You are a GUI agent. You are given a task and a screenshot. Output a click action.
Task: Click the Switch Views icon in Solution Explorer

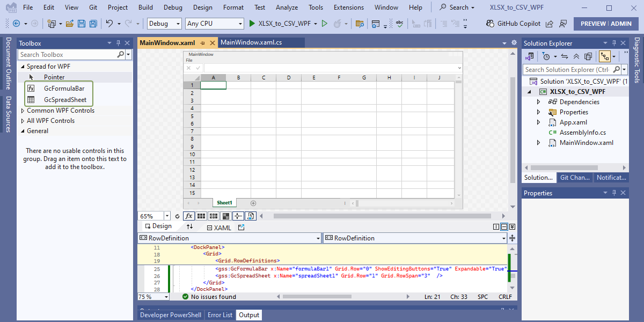point(530,56)
